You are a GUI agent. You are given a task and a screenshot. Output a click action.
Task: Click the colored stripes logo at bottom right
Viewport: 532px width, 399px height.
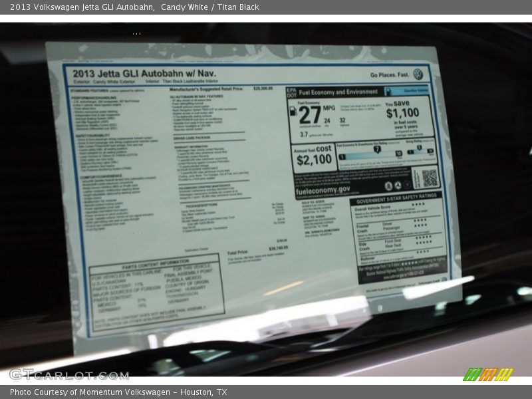488,374
